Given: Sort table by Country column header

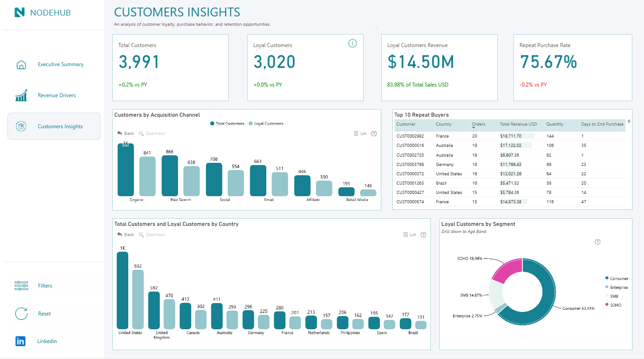Looking at the screenshot, I should 443,124.
